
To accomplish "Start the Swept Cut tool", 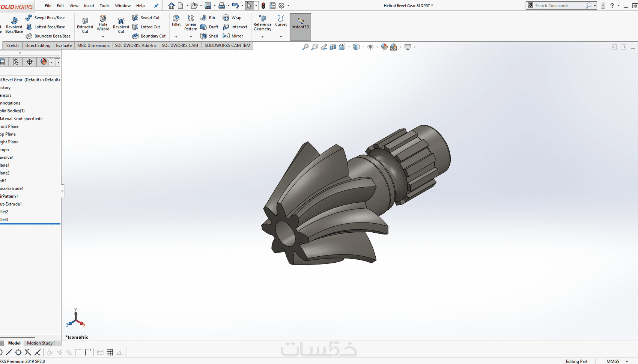I will 146,18.
